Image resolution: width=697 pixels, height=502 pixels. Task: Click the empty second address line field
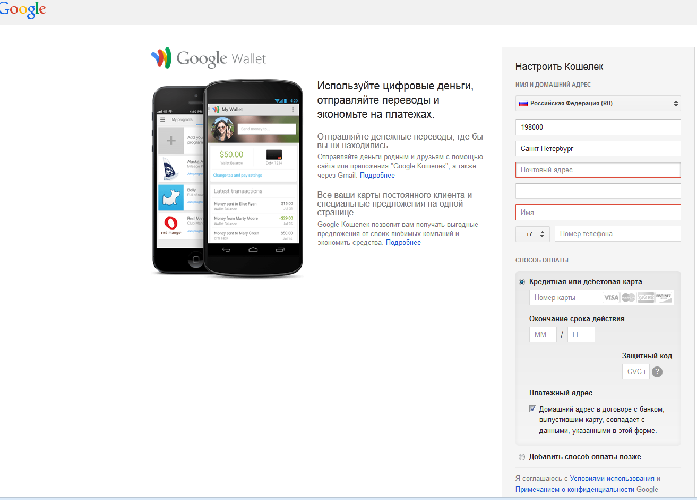598,191
